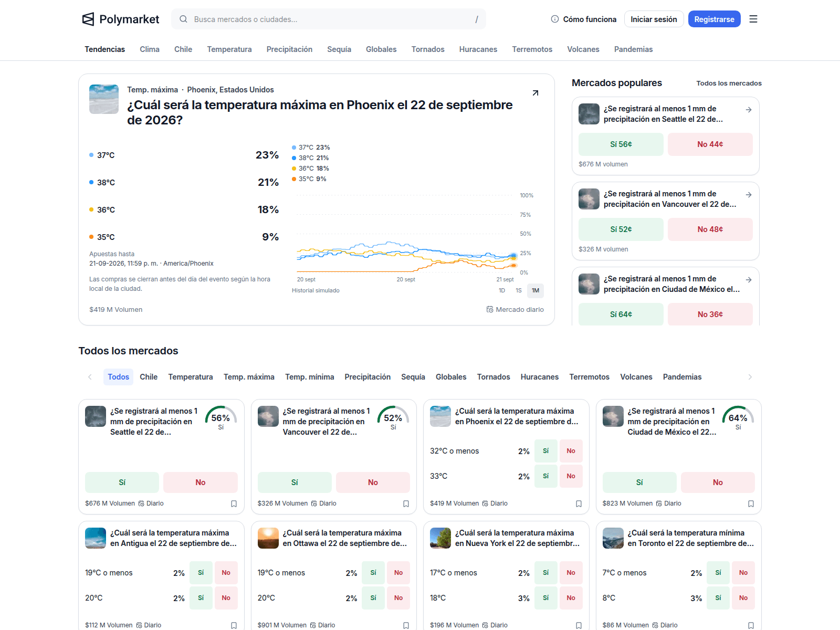Focus the Busca mercados o ciudades field

pyautogui.click(x=329, y=19)
